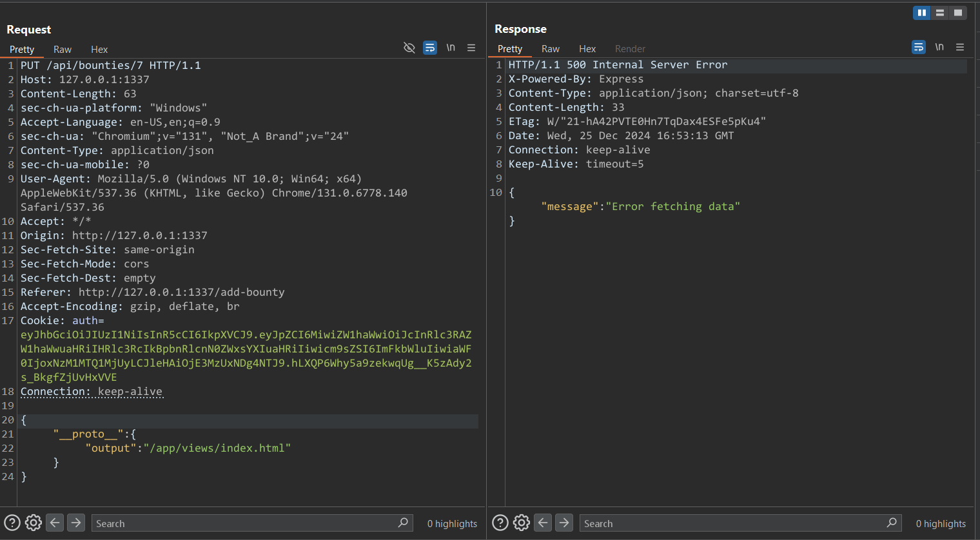Switch to top-bottom split layout
The image size is (980, 540).
(940, 13)
